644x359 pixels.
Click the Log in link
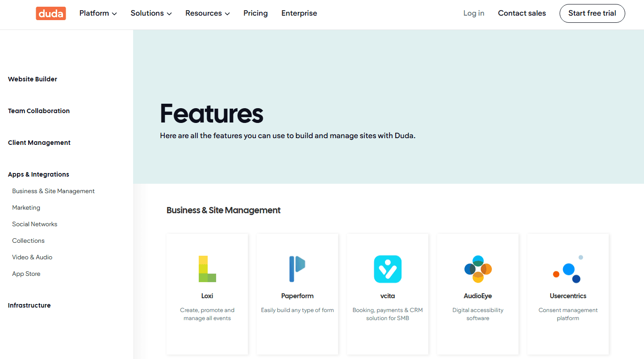pos(474,13)
